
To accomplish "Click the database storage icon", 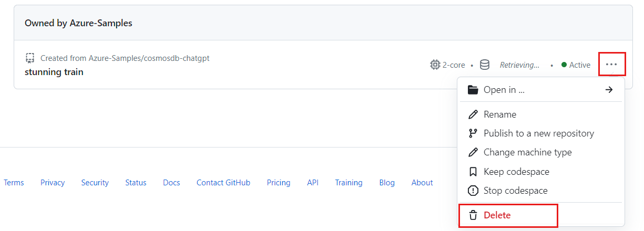I will (x=485, y=65).
